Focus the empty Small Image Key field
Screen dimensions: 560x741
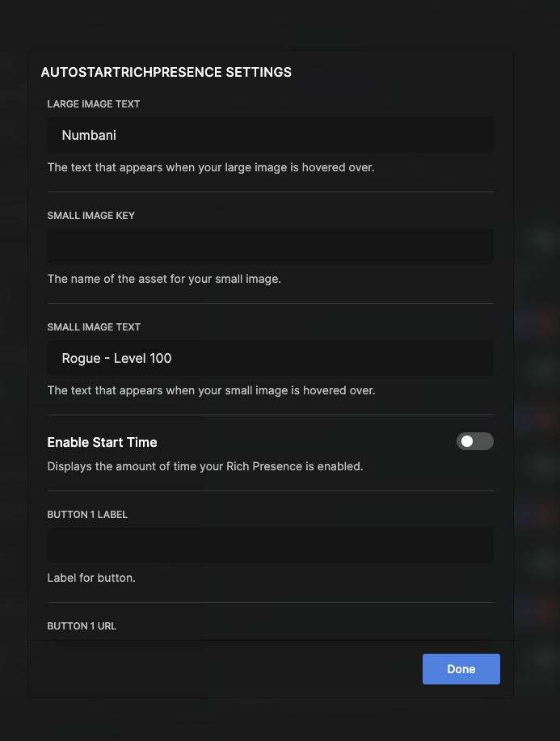(271, 246)
